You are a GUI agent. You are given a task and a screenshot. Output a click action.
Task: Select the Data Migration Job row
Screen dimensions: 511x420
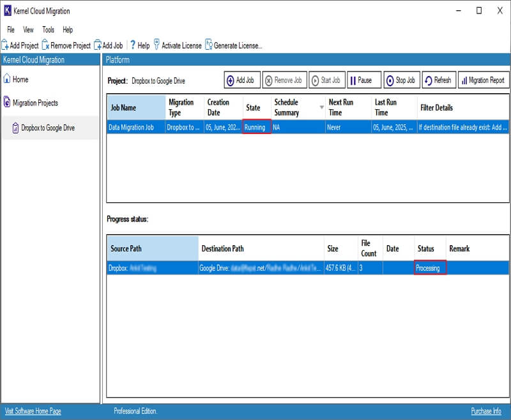click(x=308, y=127)
